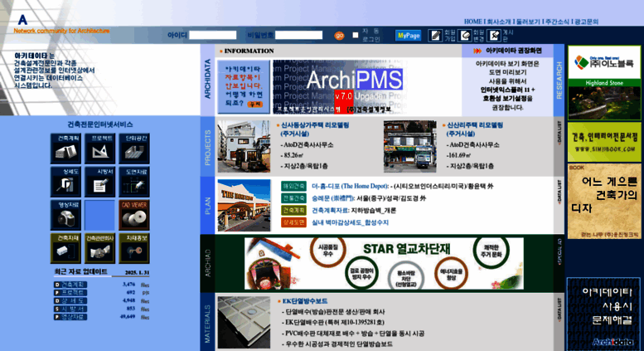The image size is (644, 351).
Task: Open the ArchiPMS v7.0 banner
Action: tap(340, 87)
